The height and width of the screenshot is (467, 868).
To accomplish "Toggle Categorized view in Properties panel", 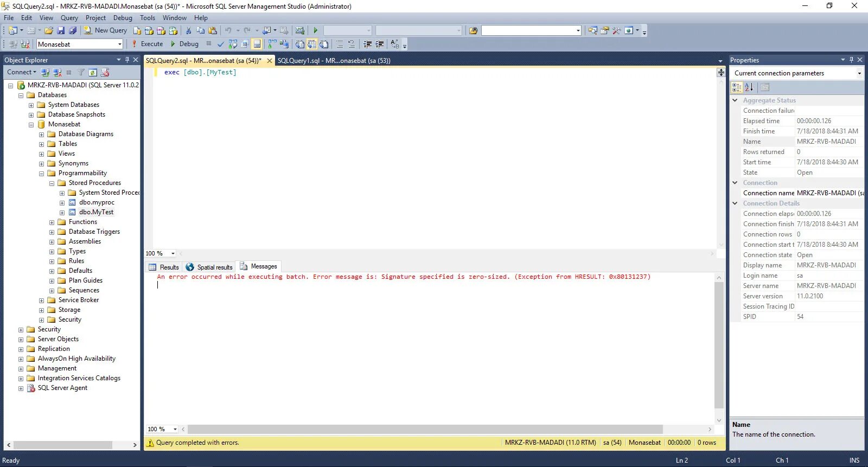I will coord(737,87).
